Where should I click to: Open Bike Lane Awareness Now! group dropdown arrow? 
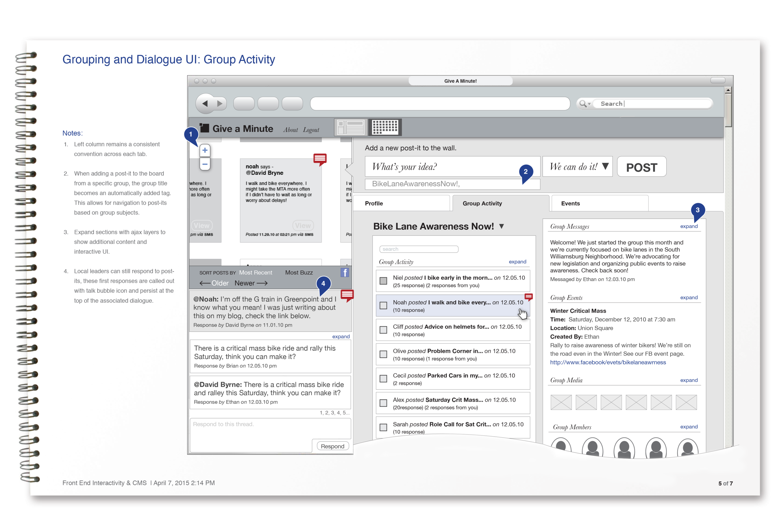(x=501, y=226)
